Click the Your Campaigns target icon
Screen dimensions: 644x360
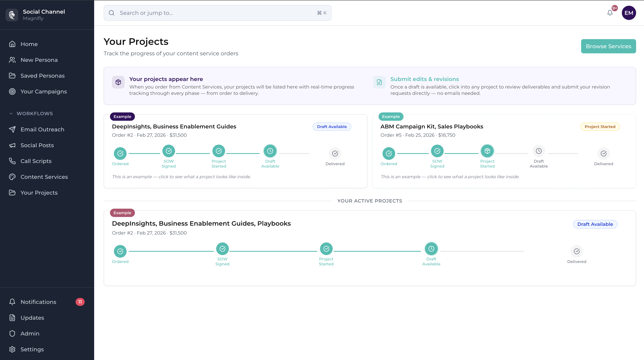point(12,91)
